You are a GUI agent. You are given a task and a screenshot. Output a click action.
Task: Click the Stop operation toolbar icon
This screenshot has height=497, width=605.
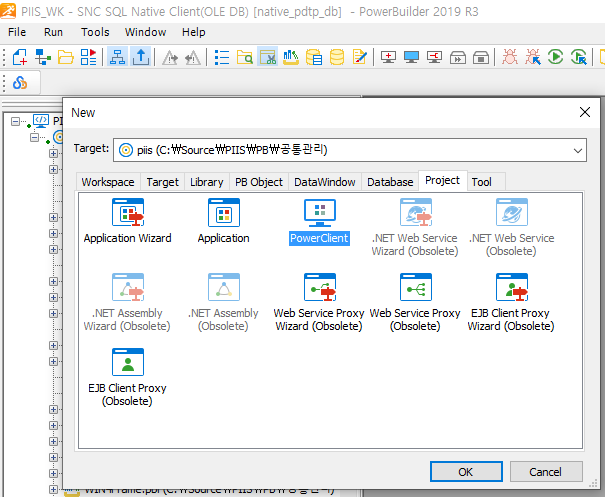[481, 57]
